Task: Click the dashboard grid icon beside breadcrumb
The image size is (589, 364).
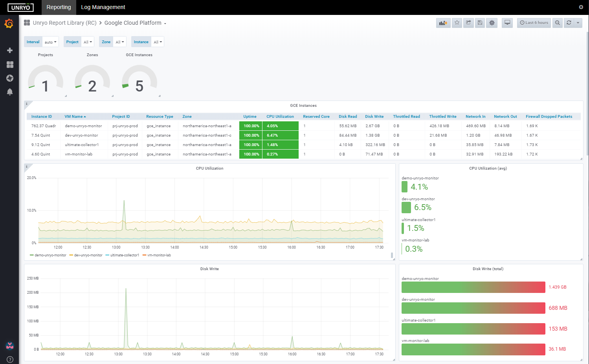Action: (27, 23)
